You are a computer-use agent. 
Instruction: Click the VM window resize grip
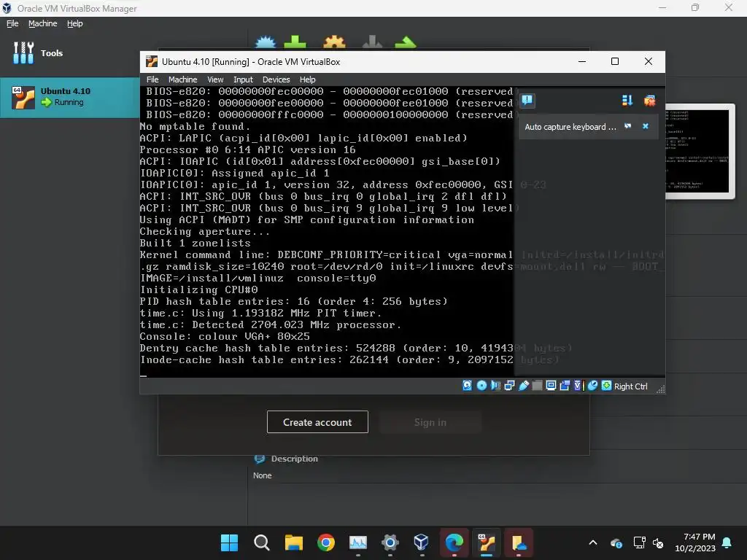[x=661, y=389]
